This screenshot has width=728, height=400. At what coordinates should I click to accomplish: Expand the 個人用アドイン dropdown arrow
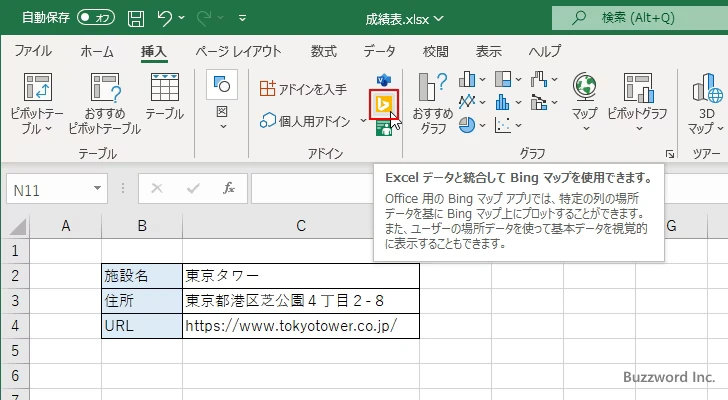363,121
